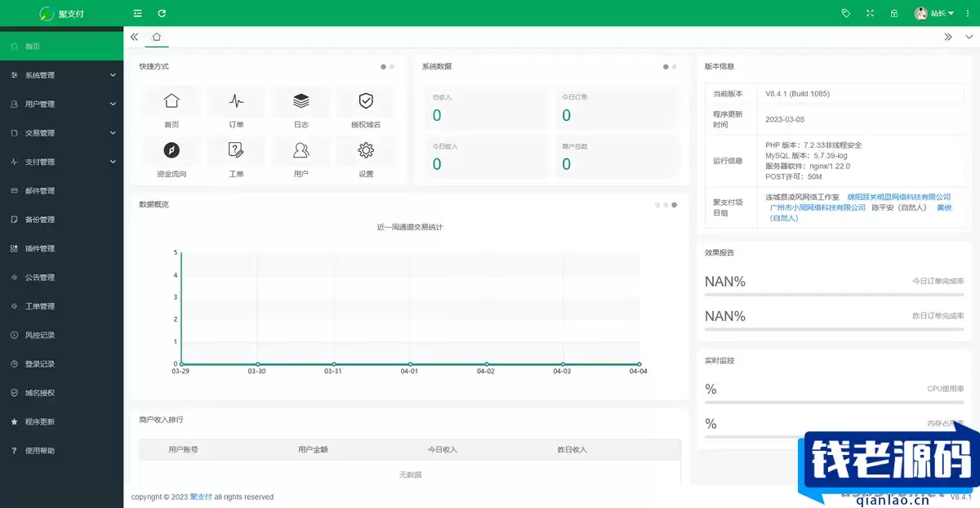Image resolution: width=980 pixels, height=508 pixels.
Task: Open 工单管理 in the sidebar
Action: (x=62, y=306)
